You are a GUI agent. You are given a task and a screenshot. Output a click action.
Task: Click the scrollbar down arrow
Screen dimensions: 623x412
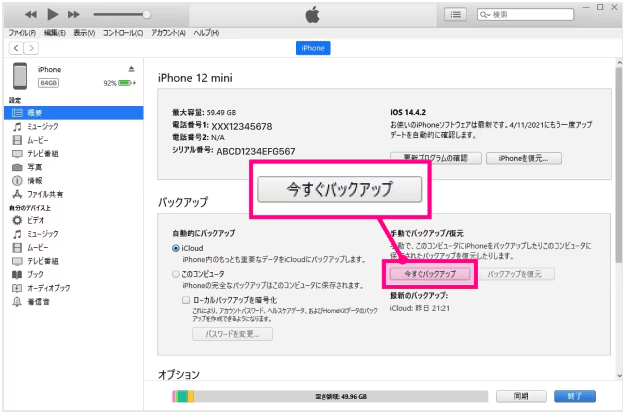619,375
